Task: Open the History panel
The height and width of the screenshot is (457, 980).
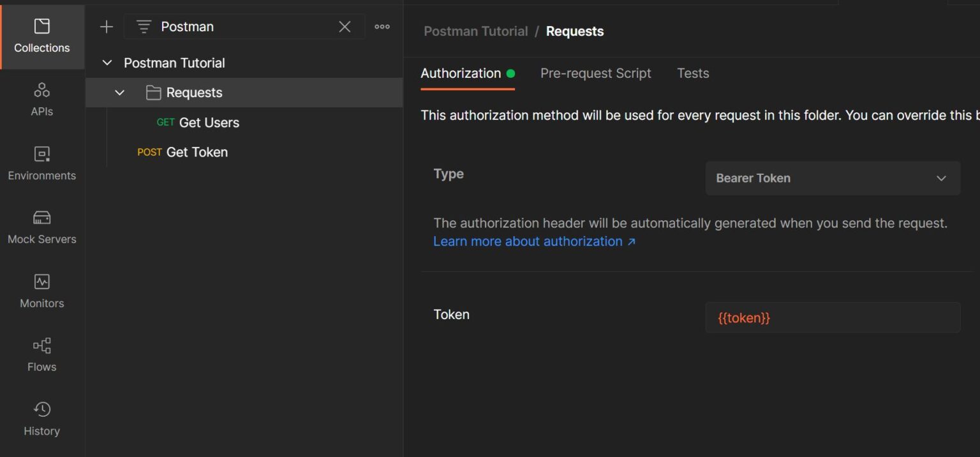Action: pos(41,418)
